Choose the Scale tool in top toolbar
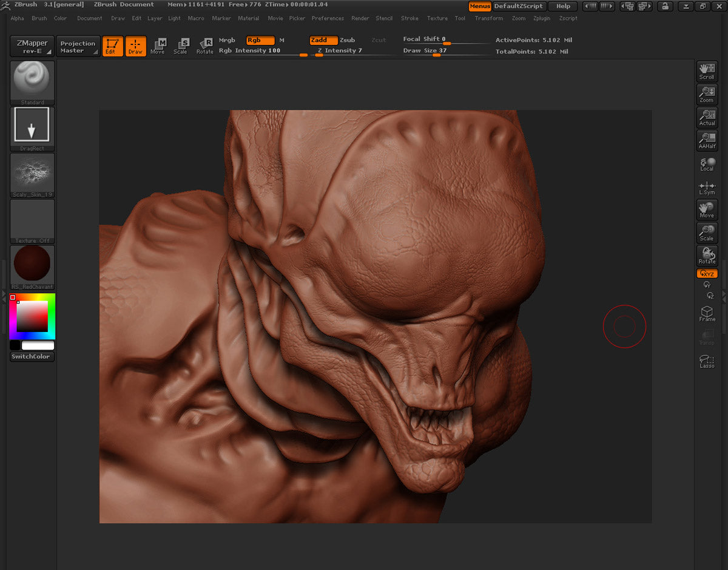 click(x=181, y=46)
